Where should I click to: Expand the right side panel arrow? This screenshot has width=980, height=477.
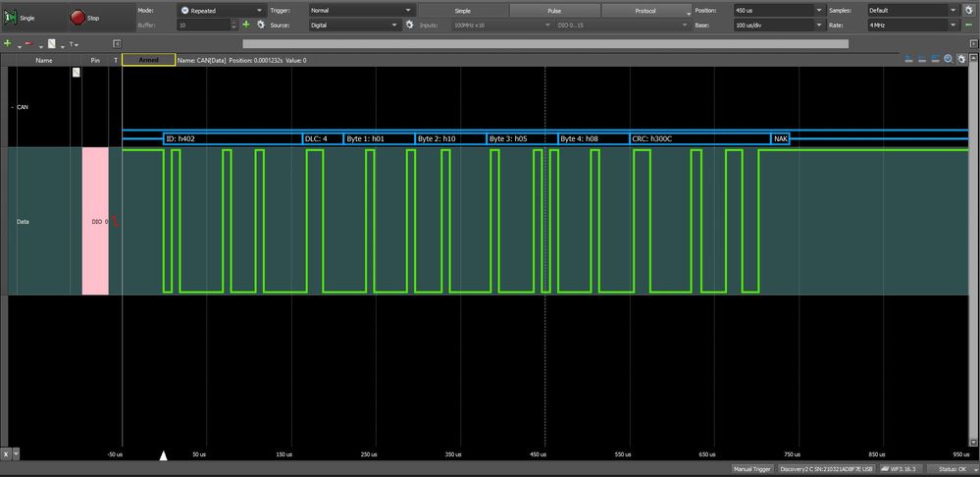pyautogui.click(x=974, y=44)
